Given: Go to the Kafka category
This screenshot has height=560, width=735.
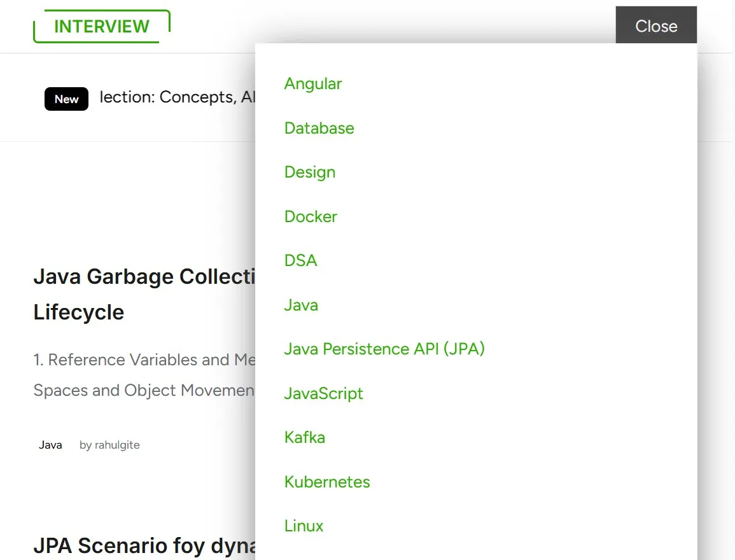Looking at the screenshot, I should pyautogui.click(x=305, y=438).
